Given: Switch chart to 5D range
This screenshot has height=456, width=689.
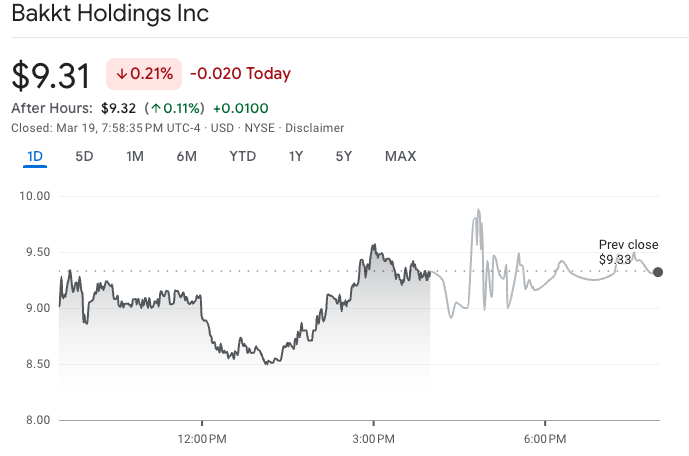Looking at the screenshot, I should tap(85, 156).
